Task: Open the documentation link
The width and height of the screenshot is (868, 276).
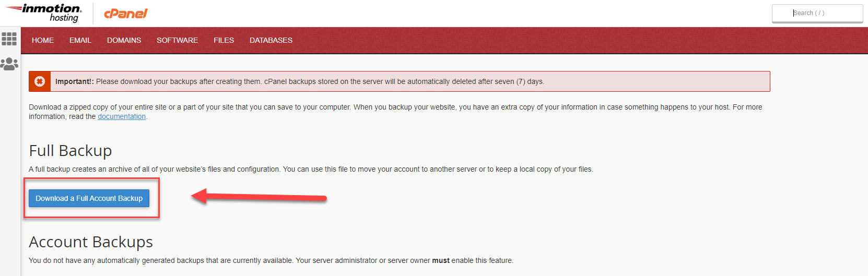Action: click(x=122, y=116)
